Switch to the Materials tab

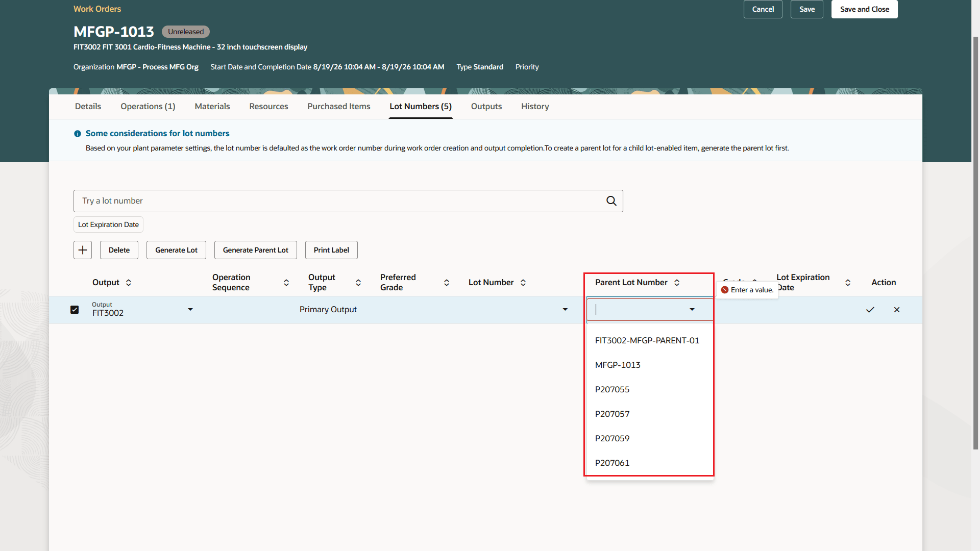pos(212,106)
